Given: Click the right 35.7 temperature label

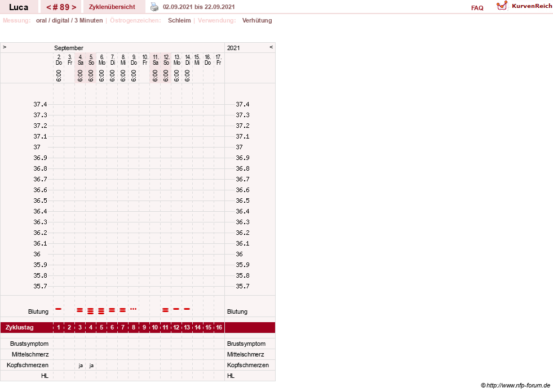Looking at the screenshot, I should (x=242, y=286).
